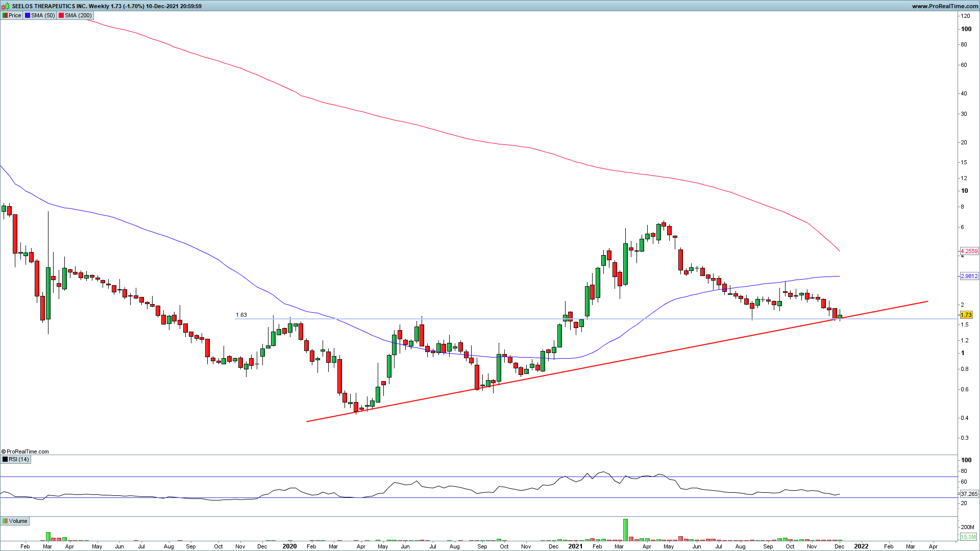
Task: Click the yellow 1.73 current price tag
Action: [966, 315]
